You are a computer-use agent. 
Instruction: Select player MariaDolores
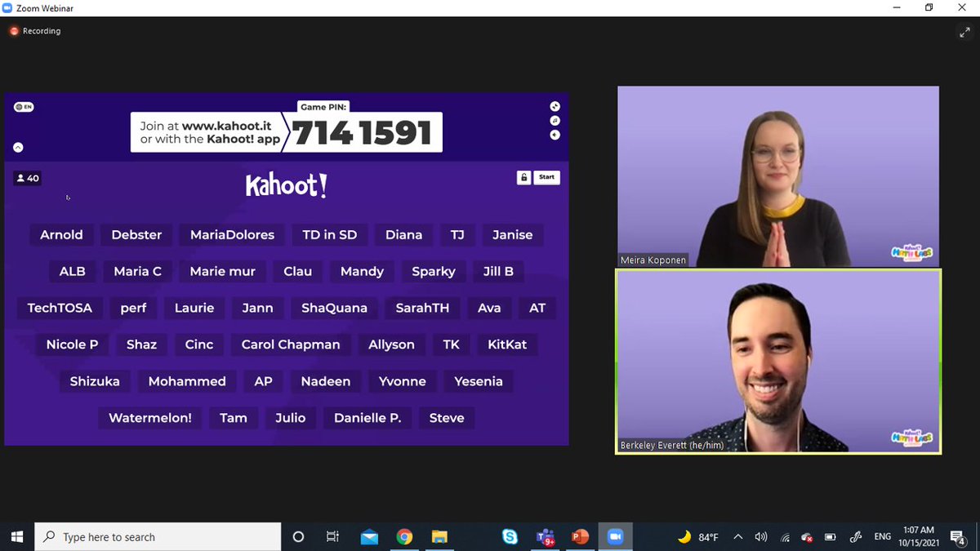(x=233, y=235)
